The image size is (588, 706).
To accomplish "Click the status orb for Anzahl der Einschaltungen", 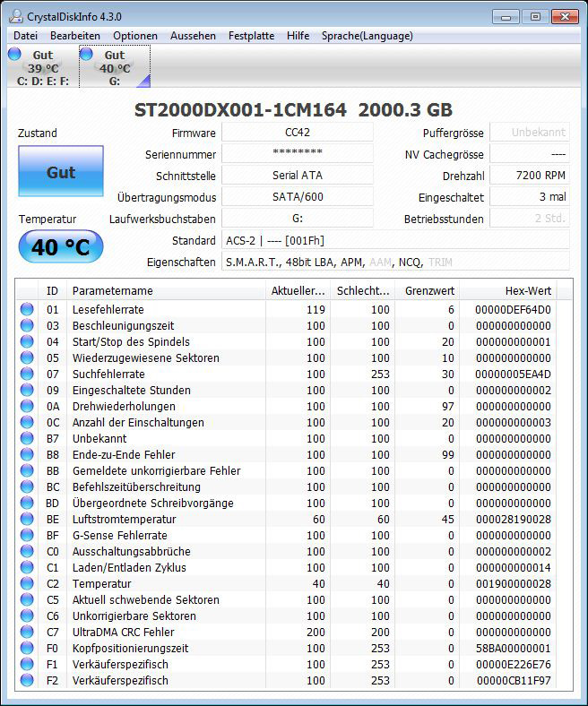I will click(27, 422).
